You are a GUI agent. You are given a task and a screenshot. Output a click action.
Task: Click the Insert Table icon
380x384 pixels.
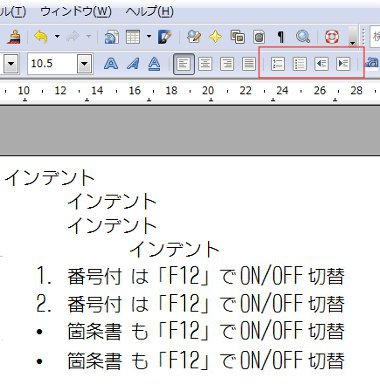pos(133,37)
